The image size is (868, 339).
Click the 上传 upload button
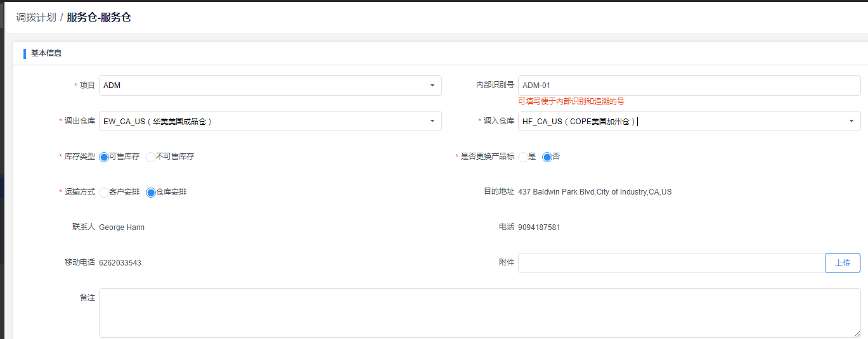pyautogui.click(x=843, y=263)
